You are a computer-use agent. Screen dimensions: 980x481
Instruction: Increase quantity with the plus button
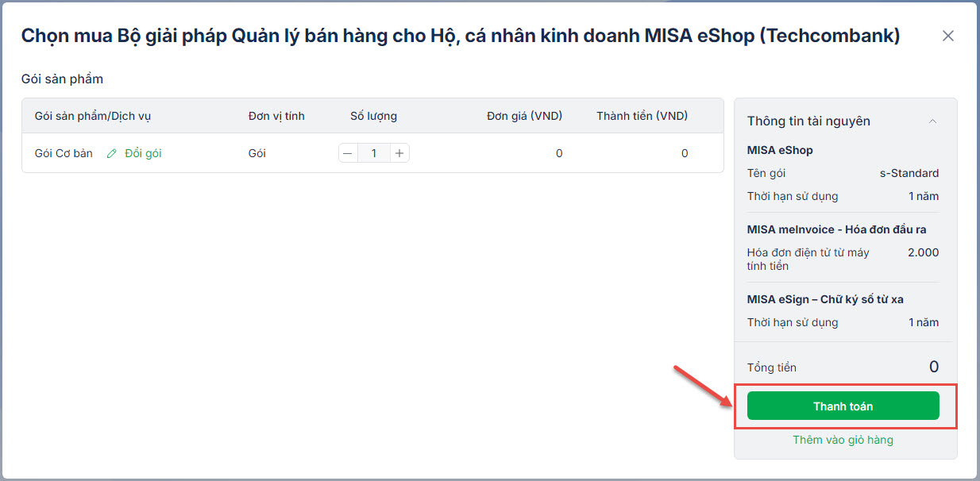[x=399, y=153]
